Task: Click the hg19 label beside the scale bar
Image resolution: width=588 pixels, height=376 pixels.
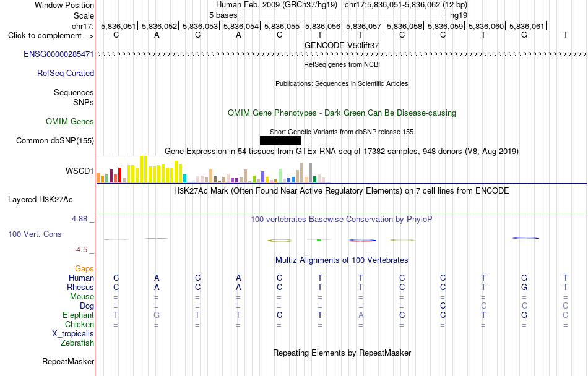Action: click(x=459, y=15)
